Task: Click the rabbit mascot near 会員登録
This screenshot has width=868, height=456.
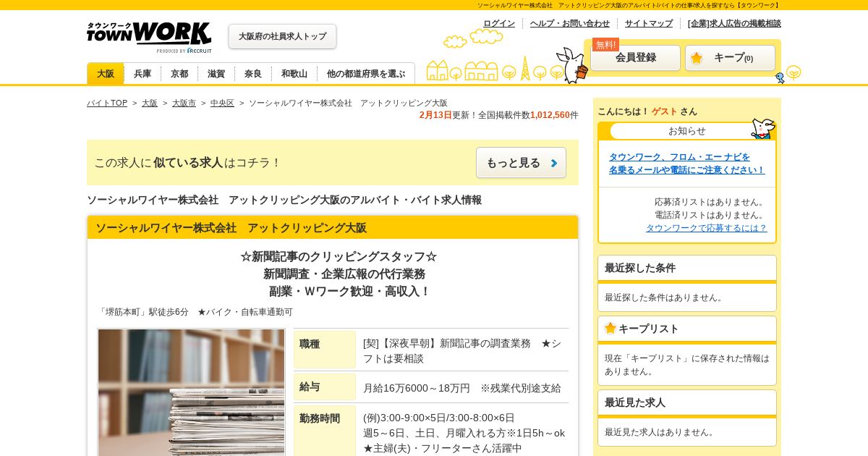Action: (x=572, y=65)
